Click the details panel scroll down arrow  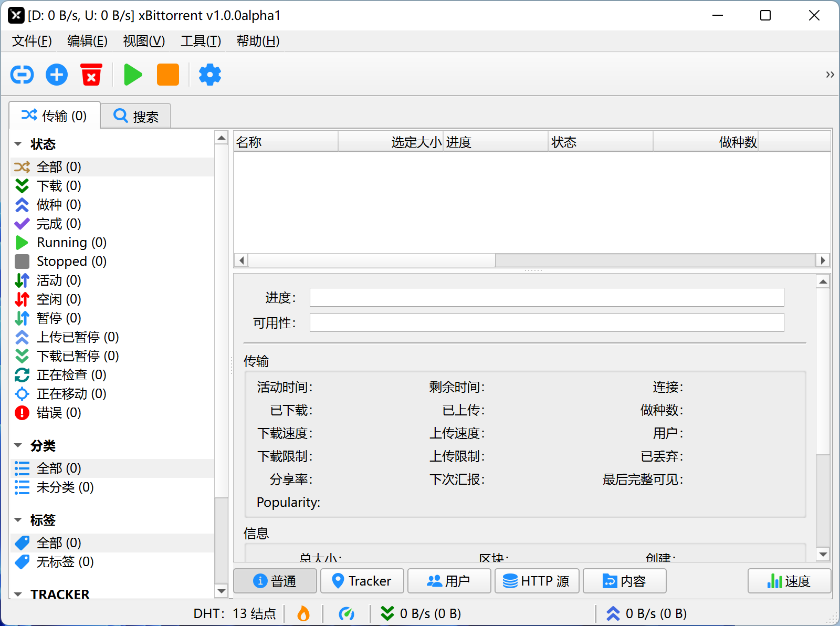click(823, 554)
